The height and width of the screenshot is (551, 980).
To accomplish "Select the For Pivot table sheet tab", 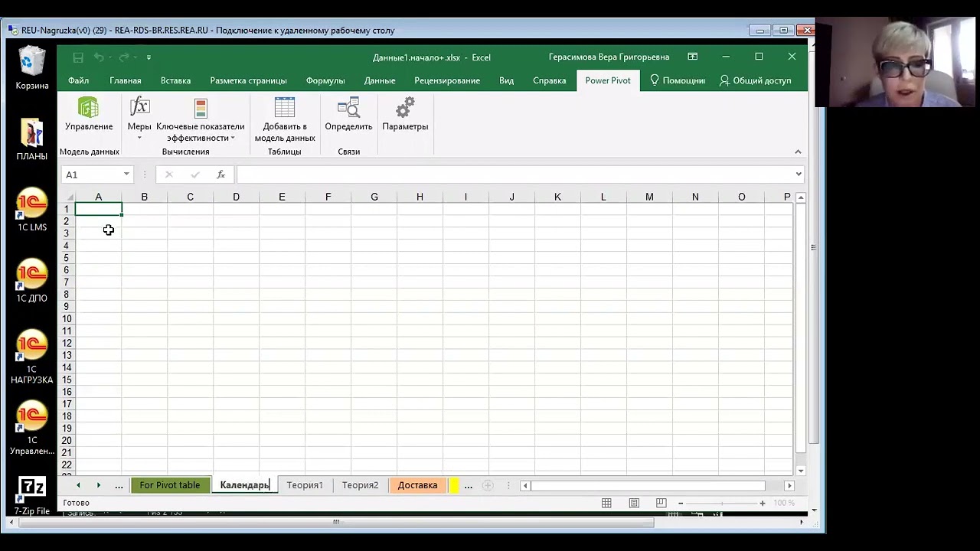I will 170,485.
